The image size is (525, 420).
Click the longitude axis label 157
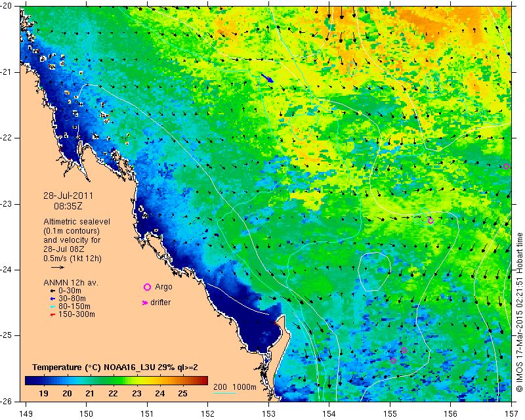tap(512, 414)
